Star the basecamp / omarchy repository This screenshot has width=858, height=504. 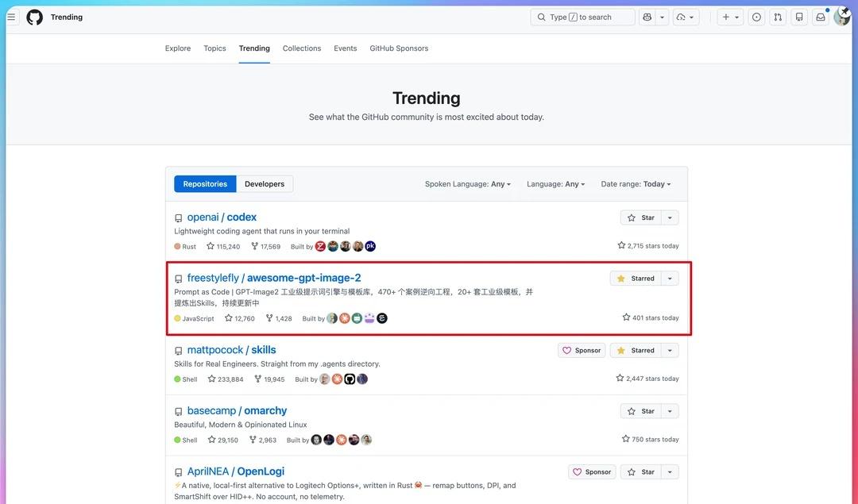641,411
